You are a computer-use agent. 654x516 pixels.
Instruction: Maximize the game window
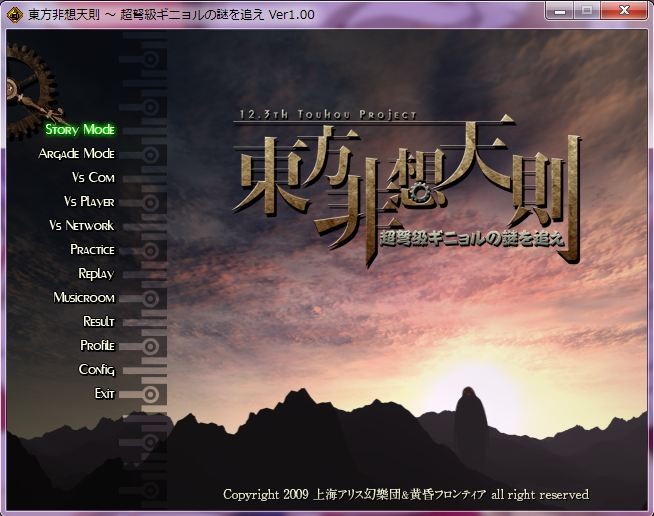tap(587, 10)
